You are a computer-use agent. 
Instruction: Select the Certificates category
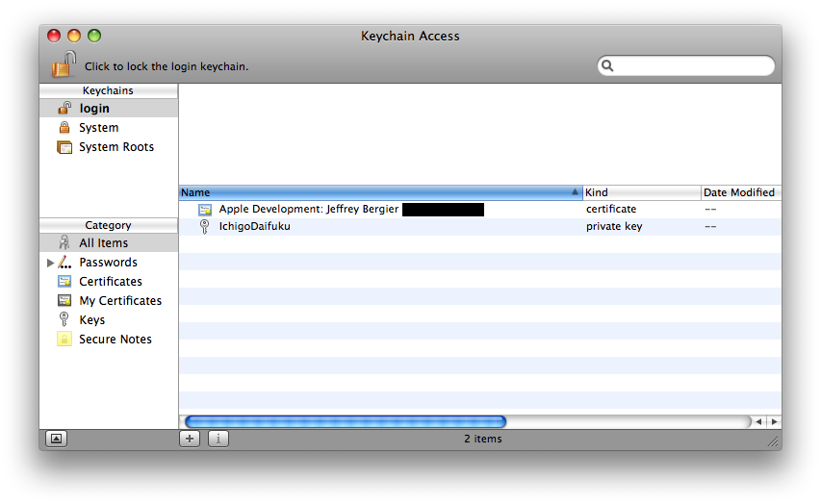pyautogui.click(x=110, y=282)
